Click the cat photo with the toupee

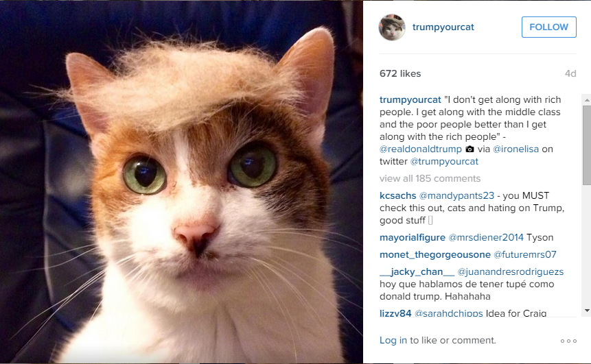181,182
